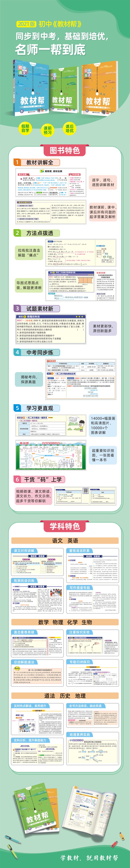
Task: Click the orange number 1 badge
Action: click(x=17, y=162)
